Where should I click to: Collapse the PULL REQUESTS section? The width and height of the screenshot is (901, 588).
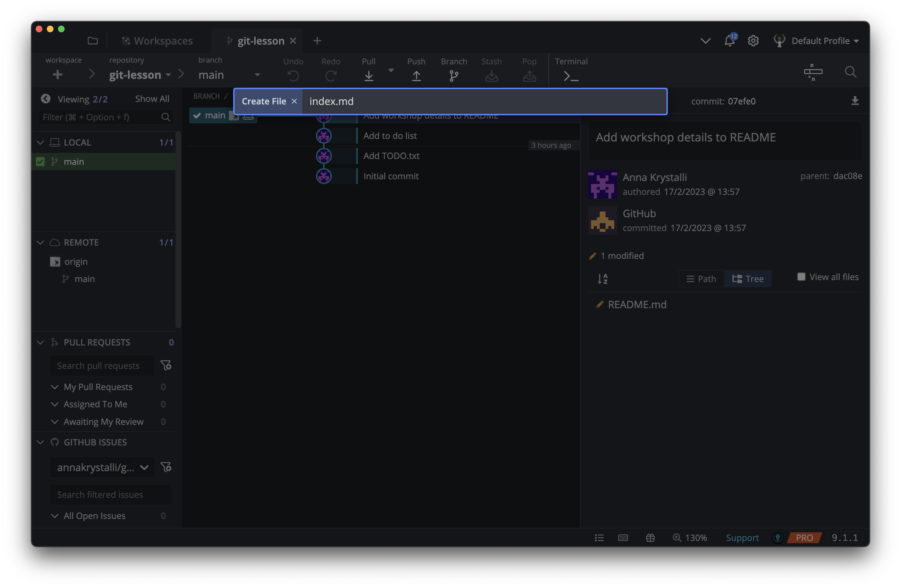click(40, 342)
